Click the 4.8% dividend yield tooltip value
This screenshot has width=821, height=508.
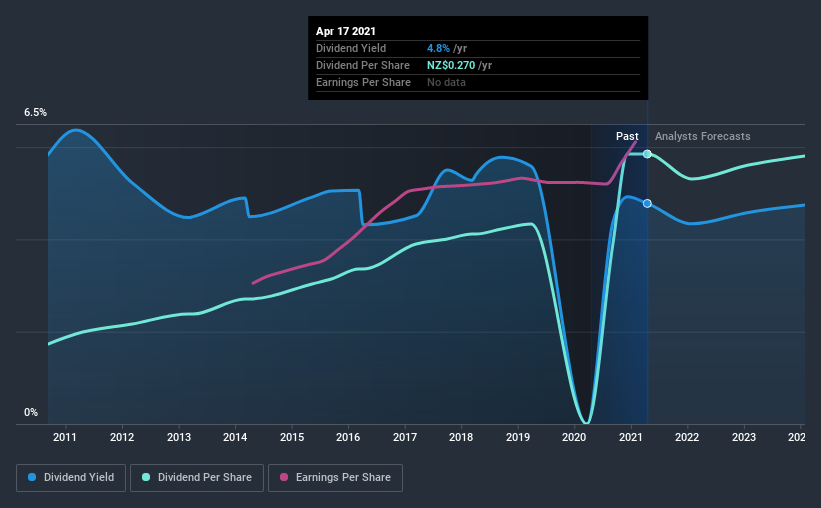438,48
